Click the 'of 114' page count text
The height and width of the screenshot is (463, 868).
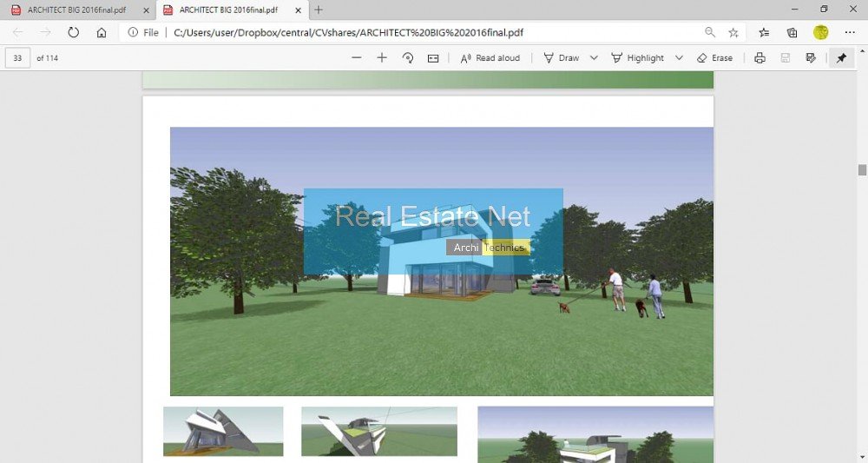pos(47,57)
